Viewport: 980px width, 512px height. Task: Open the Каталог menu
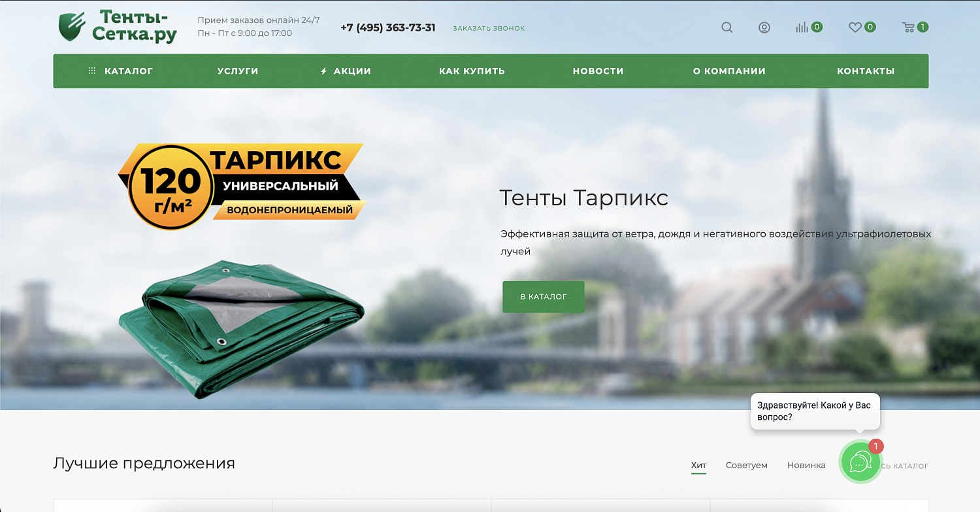pyautogui.click(x=120, y=71)
